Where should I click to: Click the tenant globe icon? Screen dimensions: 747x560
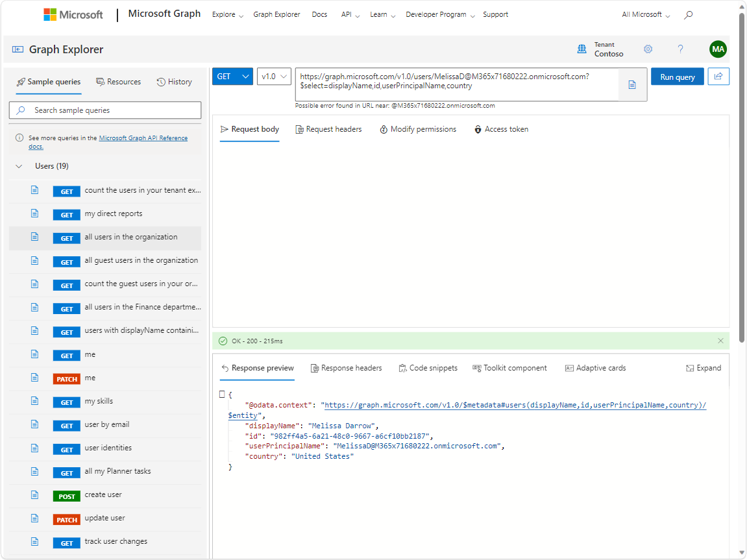(x=582, y=49)
